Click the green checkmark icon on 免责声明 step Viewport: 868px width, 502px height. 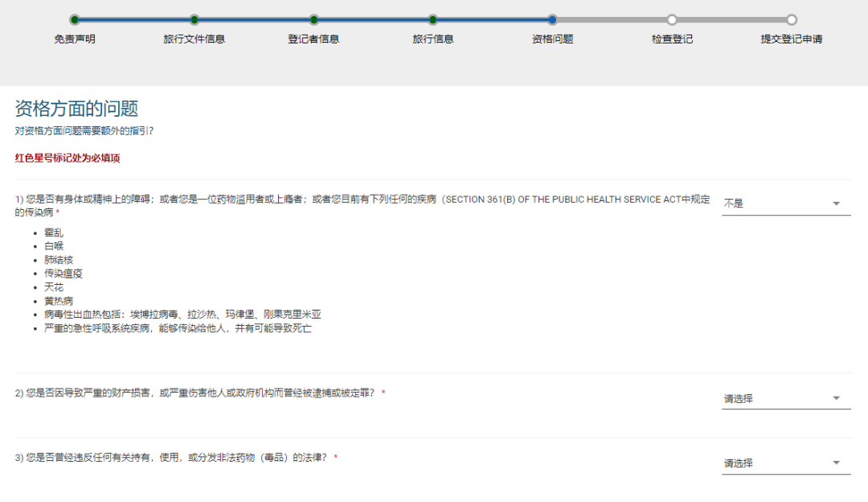[x=76, y=18]
